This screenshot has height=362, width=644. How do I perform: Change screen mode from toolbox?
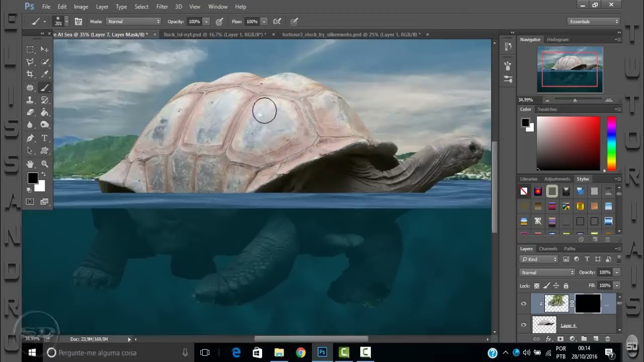(44, 202)
